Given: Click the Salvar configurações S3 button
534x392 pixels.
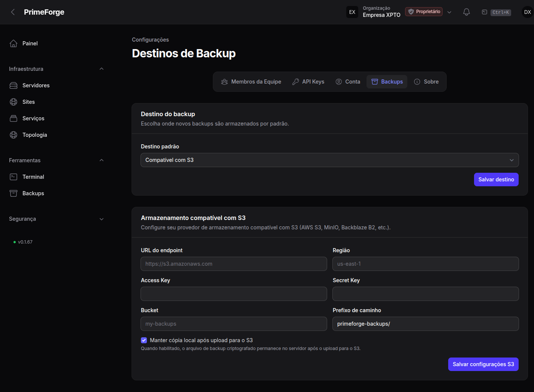Looking at the screenshot, I should (483, 364).
